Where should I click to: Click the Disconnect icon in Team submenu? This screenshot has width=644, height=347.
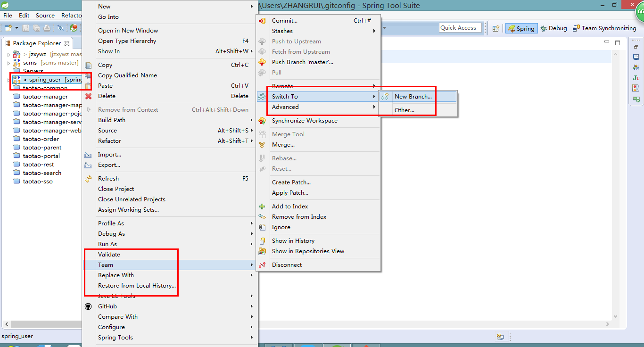263,265
